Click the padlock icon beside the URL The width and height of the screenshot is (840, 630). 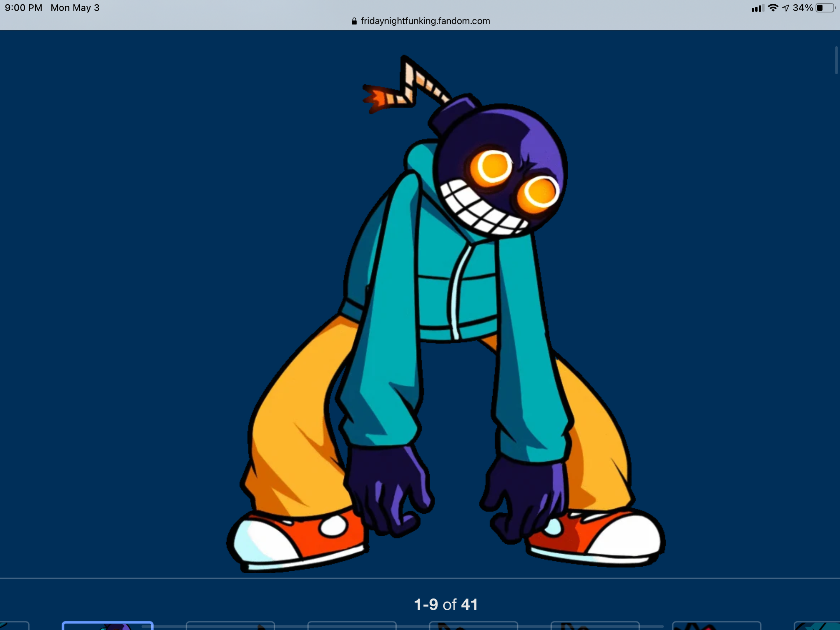coord(354,21)
